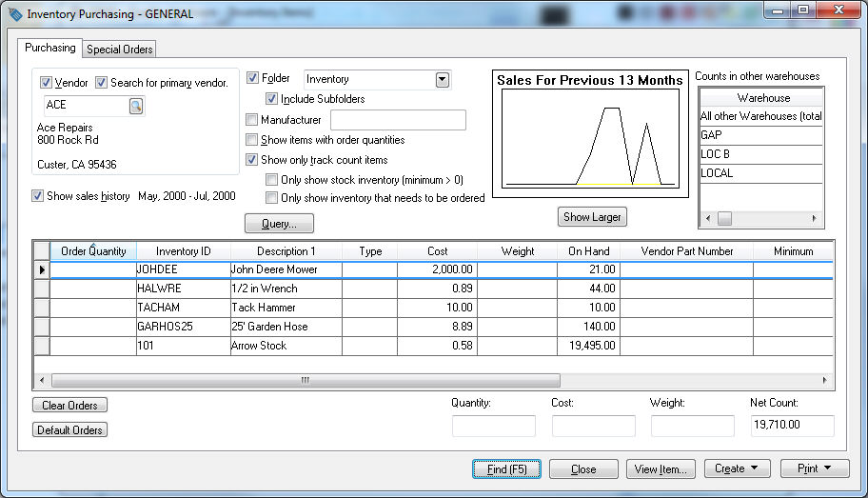
Task: Click the Clear Orders button
Action: [x=69, y=406]
